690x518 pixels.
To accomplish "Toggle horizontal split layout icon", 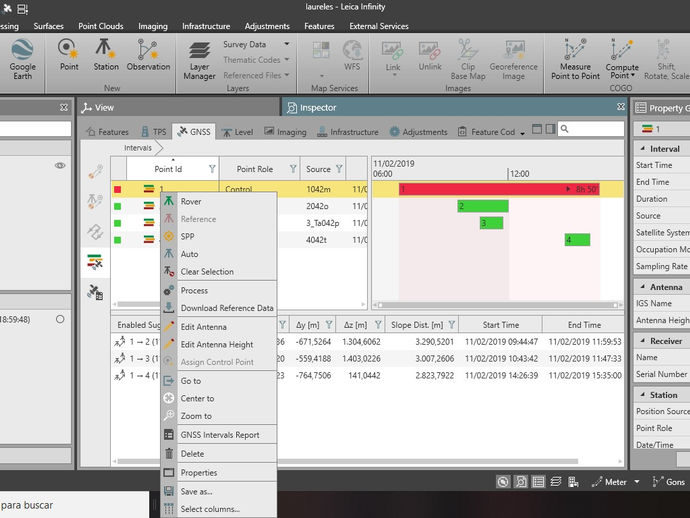I will (x=537, y=129).
